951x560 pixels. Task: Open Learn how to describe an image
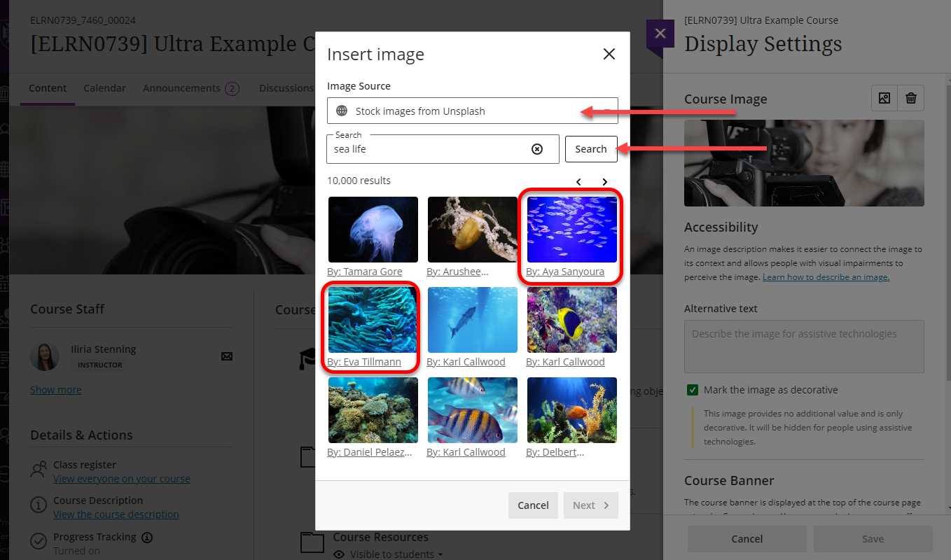click(x=826, y=277)
